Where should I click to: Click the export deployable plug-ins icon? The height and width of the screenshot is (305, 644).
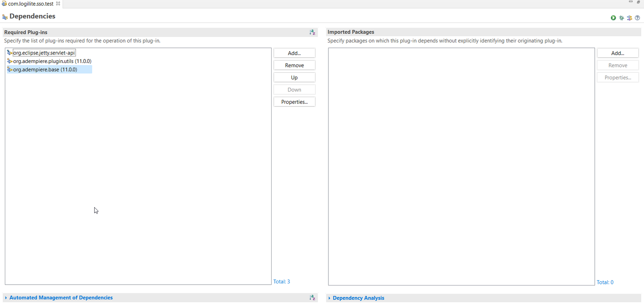tap(629, 18)
